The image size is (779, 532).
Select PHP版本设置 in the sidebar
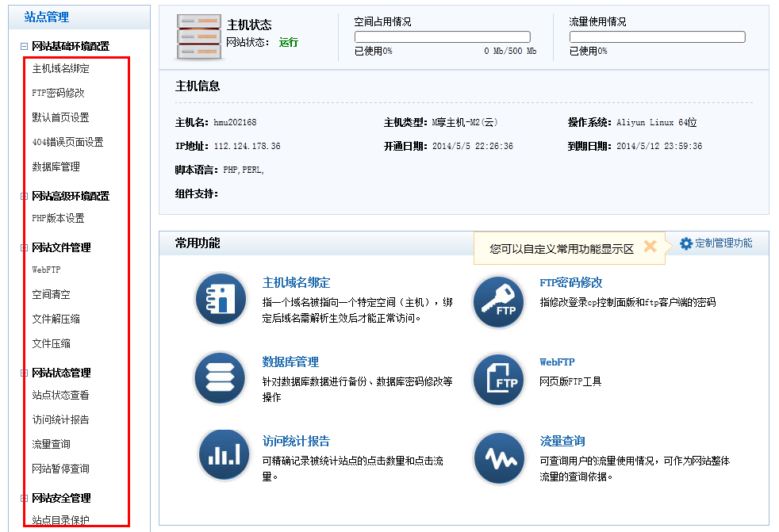click(x=58, y=218)
